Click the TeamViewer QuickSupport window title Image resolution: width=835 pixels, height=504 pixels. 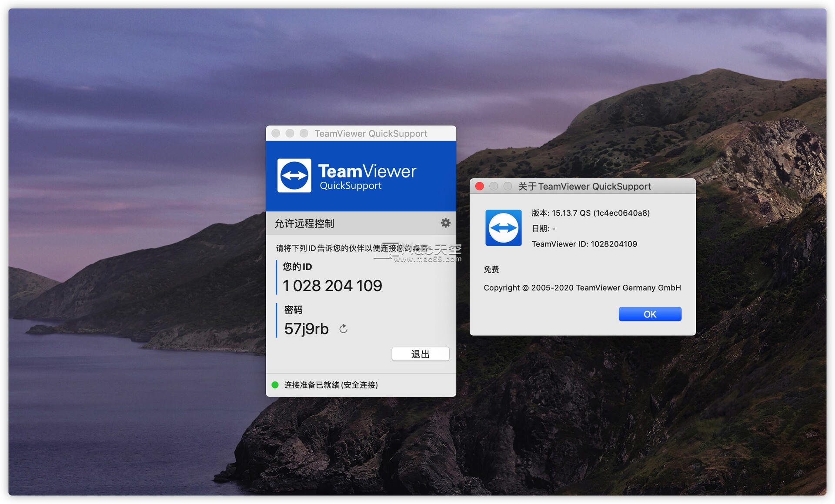click(371, 134)
